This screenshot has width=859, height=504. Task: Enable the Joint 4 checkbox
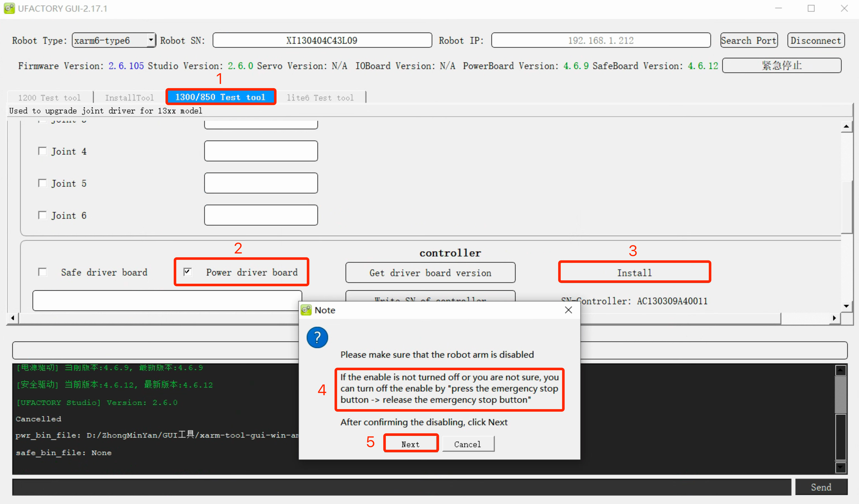[x=42, y=151]
